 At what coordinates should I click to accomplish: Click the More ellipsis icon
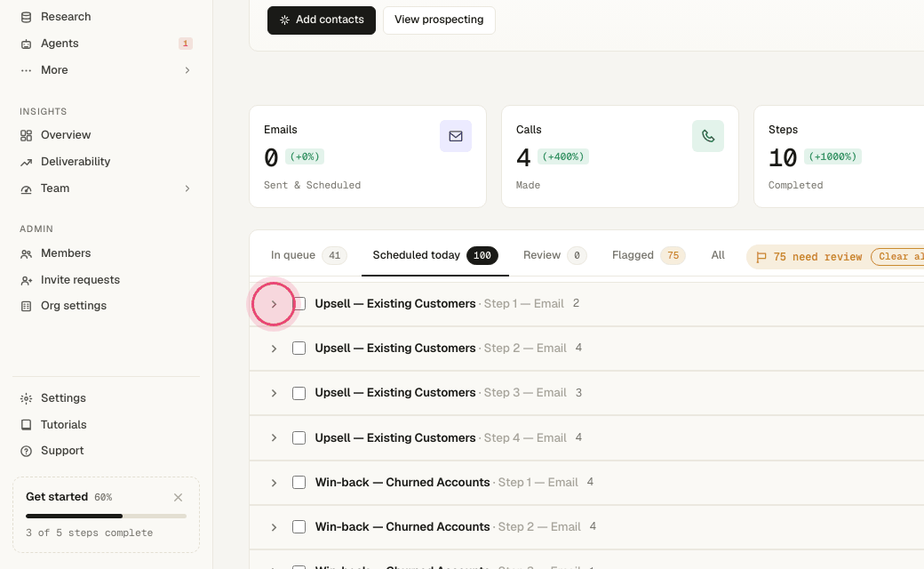(26, 70)
